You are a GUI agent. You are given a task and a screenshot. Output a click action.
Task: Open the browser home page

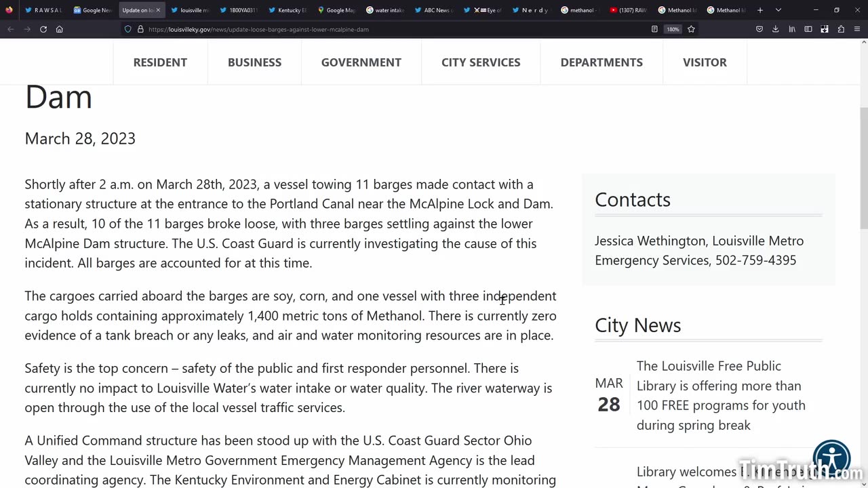tap(60, 29)
